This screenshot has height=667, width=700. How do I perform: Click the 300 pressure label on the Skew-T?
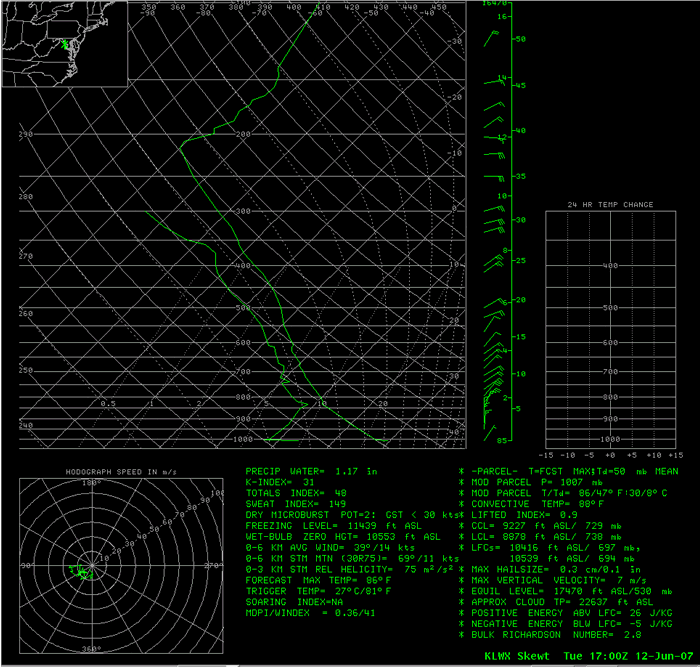(243, 211)
